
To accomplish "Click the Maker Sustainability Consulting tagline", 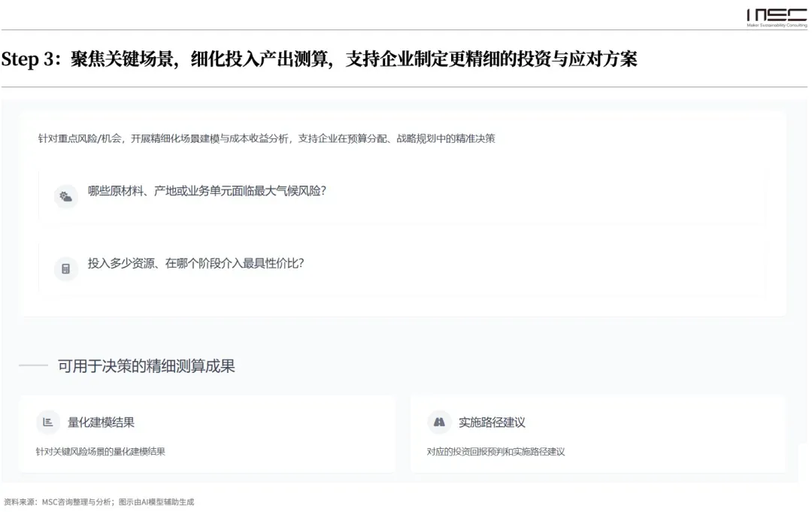I will point(776,26).
